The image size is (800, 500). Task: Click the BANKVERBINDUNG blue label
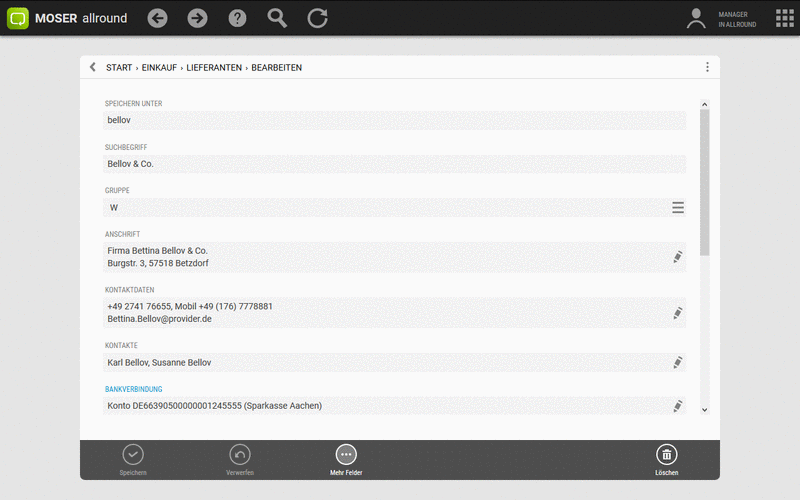point(134,389)
